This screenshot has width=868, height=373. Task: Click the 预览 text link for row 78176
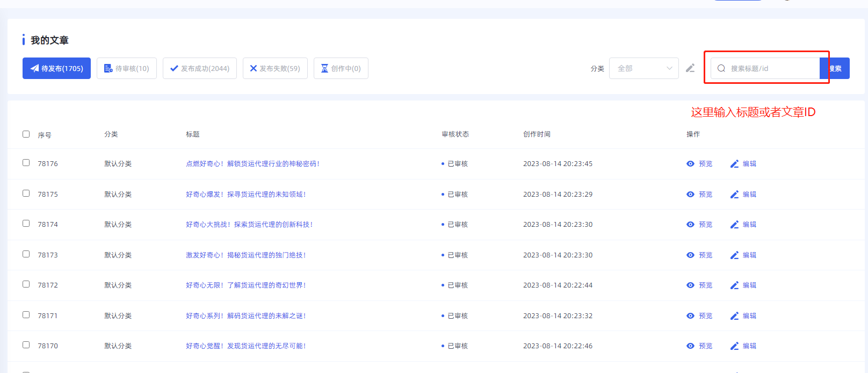706,164
